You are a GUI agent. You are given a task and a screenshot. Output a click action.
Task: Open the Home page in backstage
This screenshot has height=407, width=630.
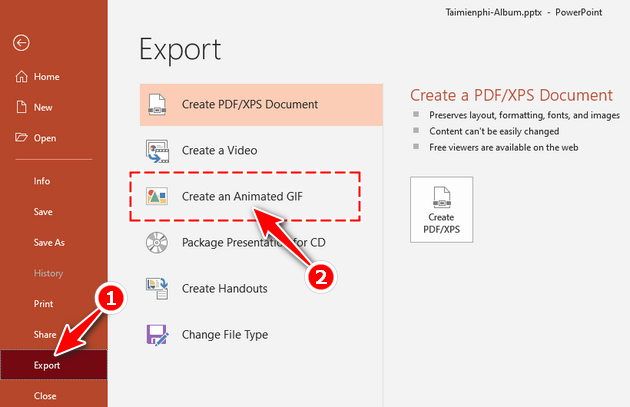click(x=54, y=76)
